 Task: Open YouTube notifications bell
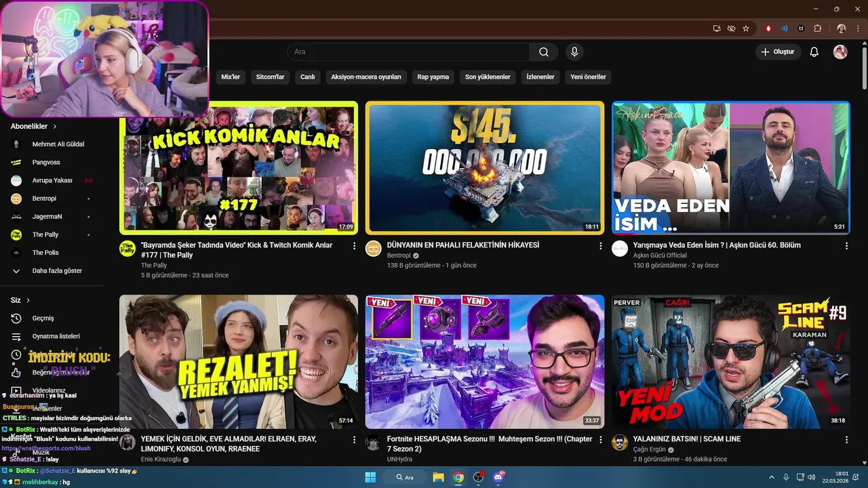coord(814,52)
